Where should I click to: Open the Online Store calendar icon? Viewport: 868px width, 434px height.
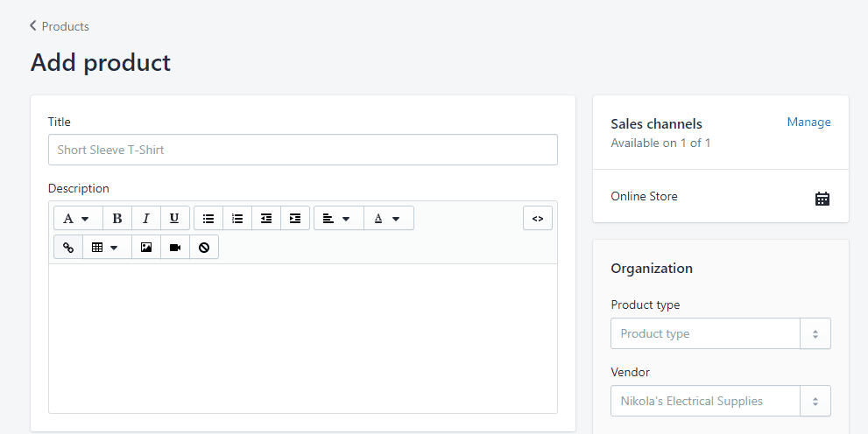click(822, 199)
